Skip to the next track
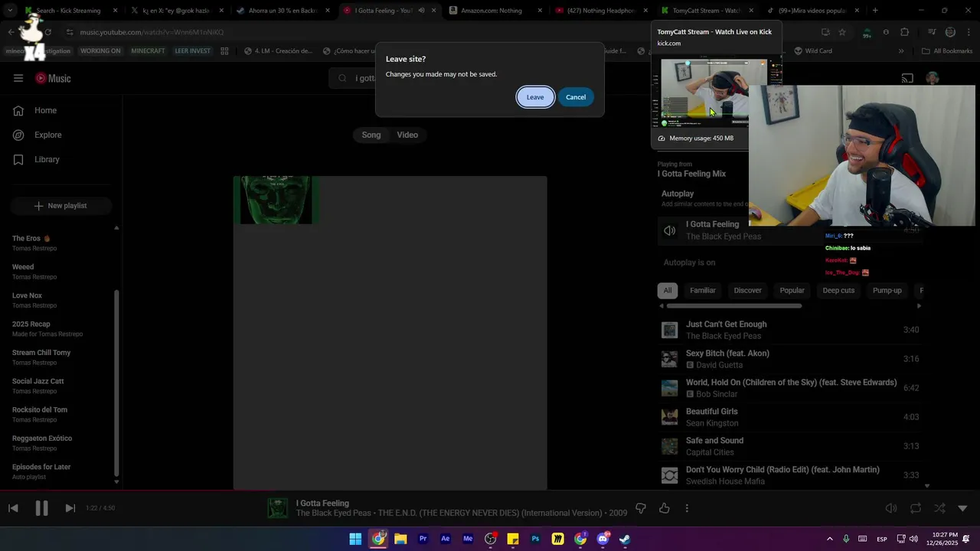 pos(70,508)
